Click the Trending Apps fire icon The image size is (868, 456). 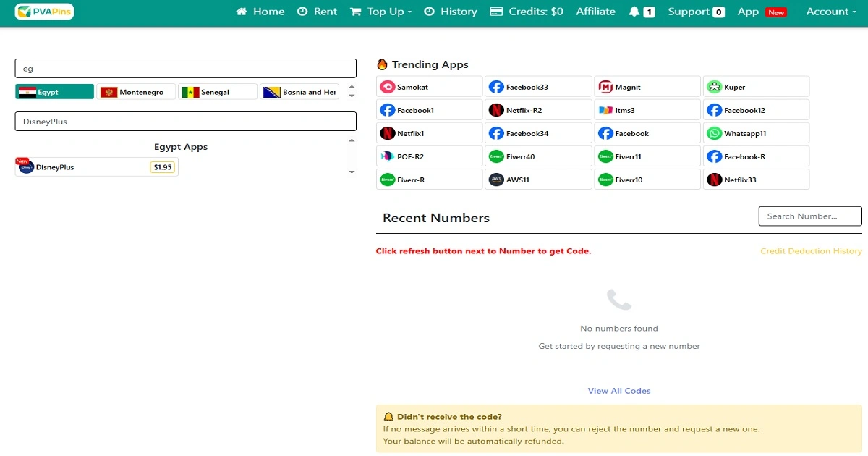(x=383, y=64)
